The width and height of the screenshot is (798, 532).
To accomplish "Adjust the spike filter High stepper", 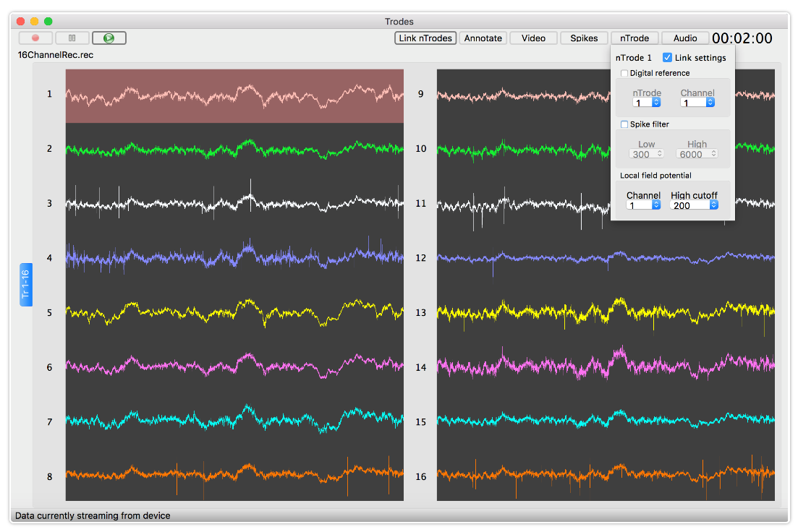I will click(x=713, y=153).
